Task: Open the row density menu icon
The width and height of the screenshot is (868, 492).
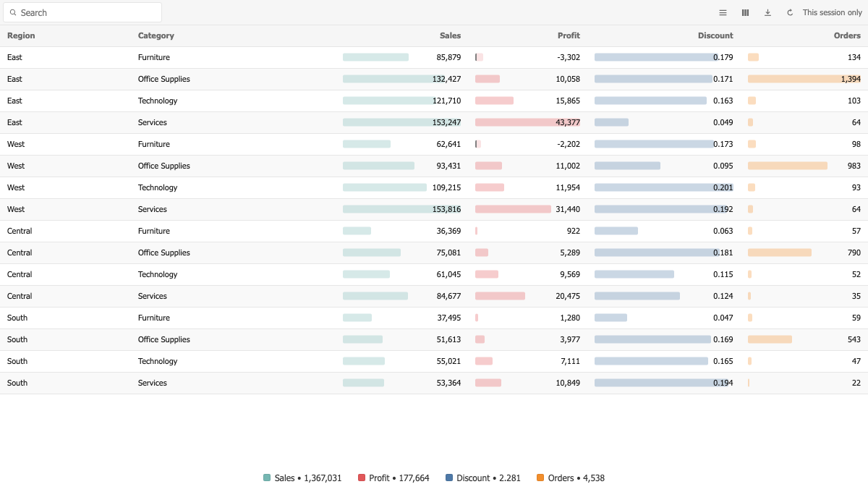Action: (x=723, y=12)
